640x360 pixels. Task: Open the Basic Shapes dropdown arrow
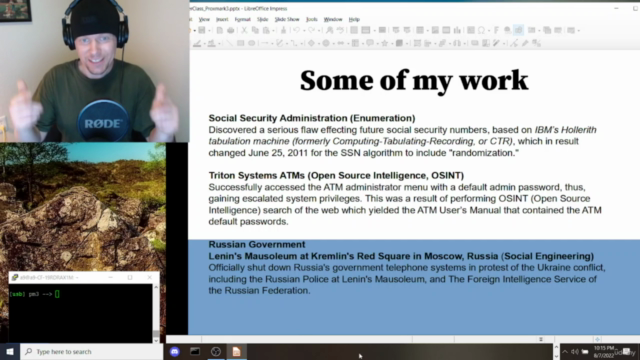[x=318, y=44]
